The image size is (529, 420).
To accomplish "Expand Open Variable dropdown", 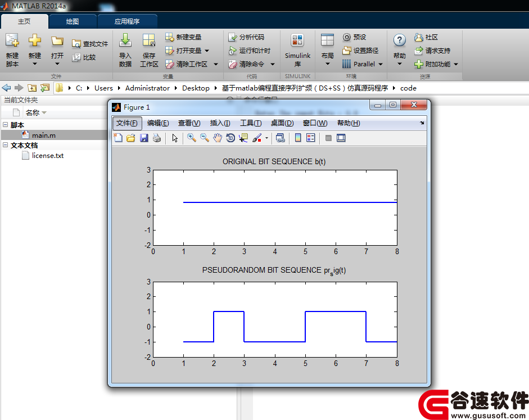I will tap(207, 51).
